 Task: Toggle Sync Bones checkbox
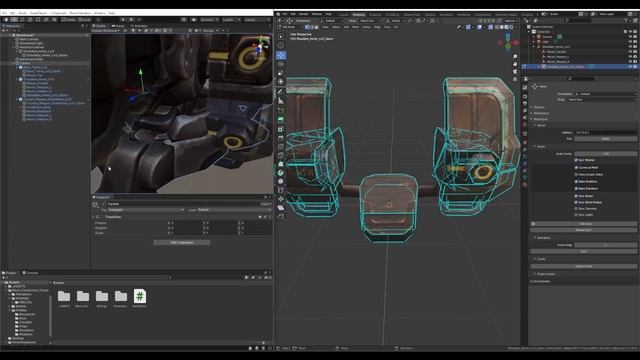coord(576,196)
